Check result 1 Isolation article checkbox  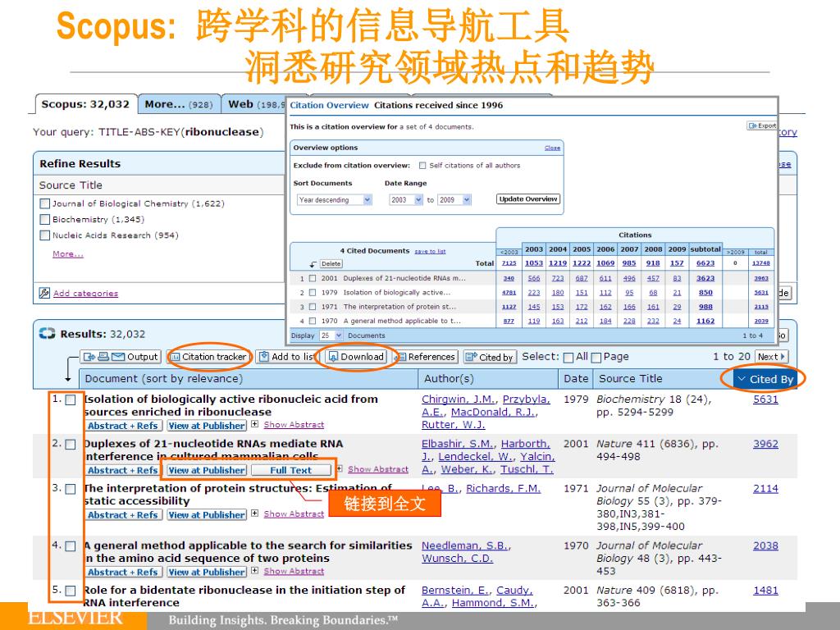(71, 400)
